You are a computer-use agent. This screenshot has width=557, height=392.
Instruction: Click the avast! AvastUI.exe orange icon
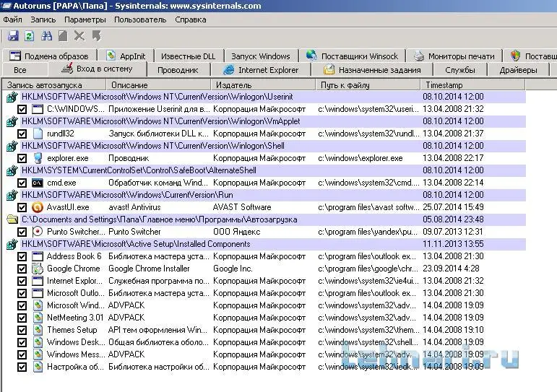pos(38,207)
